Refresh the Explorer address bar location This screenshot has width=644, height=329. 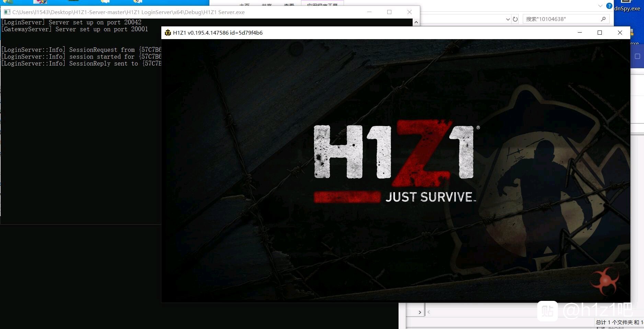(515, 19)
